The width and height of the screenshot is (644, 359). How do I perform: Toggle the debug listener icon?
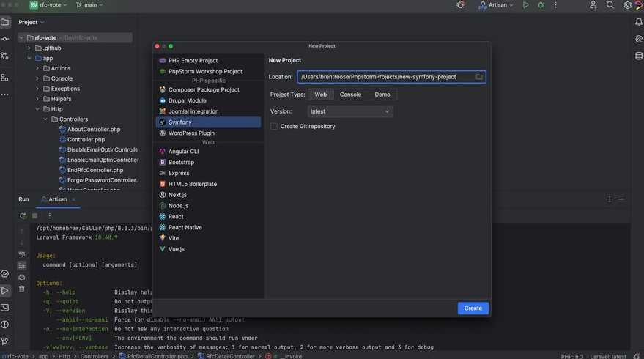pos(460,5)
